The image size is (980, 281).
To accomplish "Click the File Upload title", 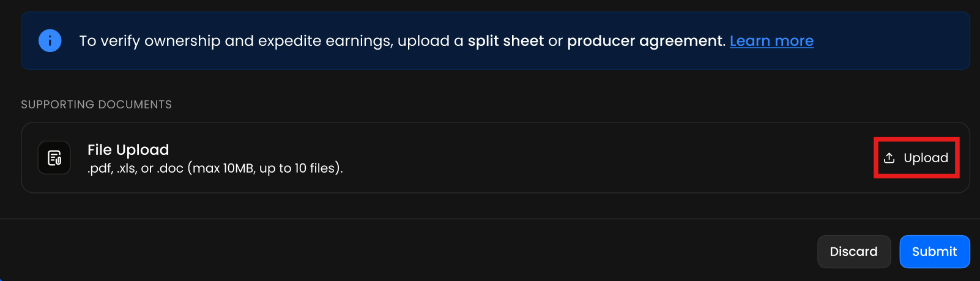I will (x=128, y=150).
